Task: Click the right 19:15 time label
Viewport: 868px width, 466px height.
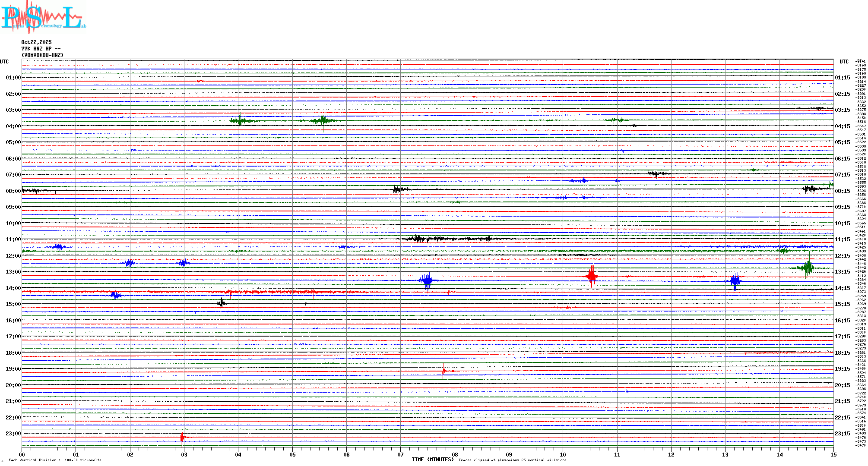Action: (842, 369)
